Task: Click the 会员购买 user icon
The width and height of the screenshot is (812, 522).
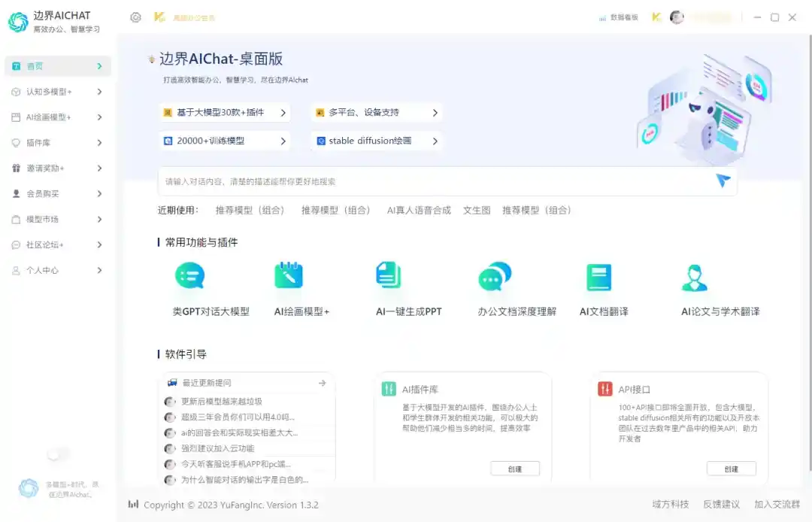Action: (x=16, y=193)
